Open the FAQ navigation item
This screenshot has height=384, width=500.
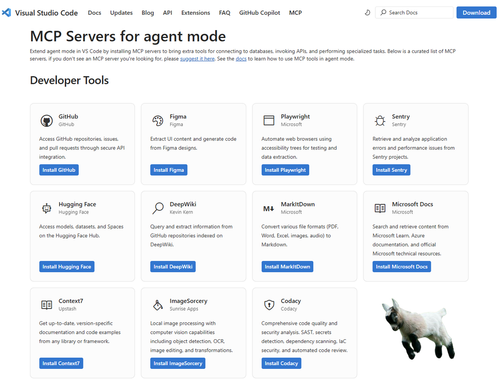[x=224, y=13]
